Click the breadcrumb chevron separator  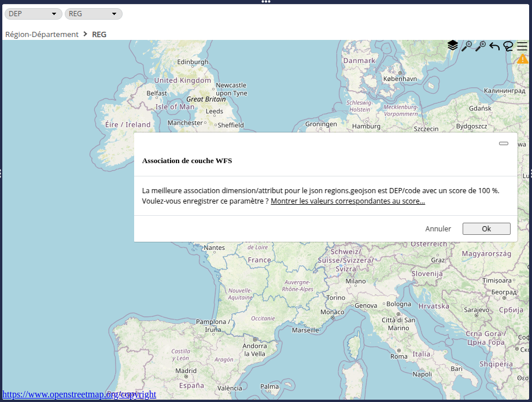click(86, 34)
